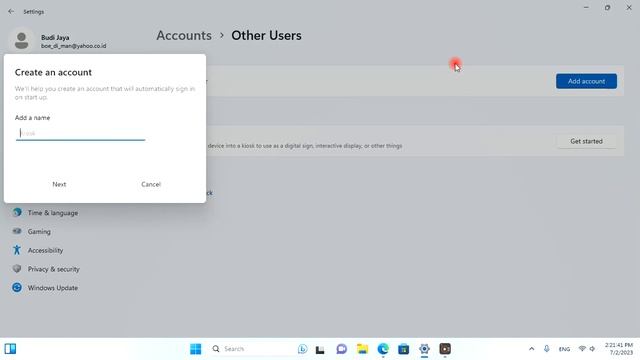
Task: Open Gaming settings
Action: click(39, 231)
